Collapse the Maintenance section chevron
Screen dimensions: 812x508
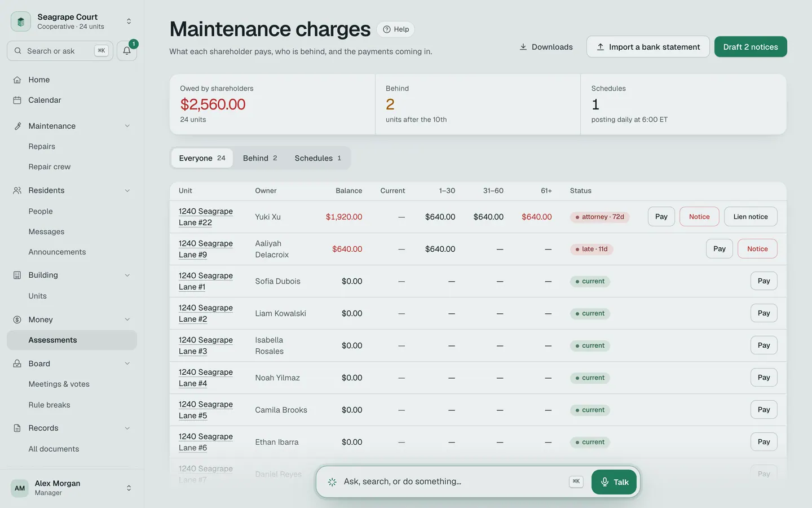(127, 126)
